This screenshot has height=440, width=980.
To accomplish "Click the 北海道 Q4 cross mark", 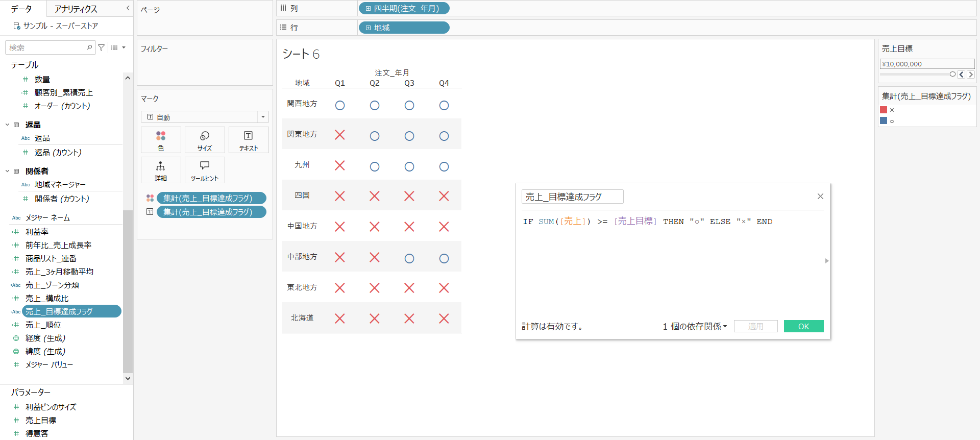I will [x=444, y=319].
